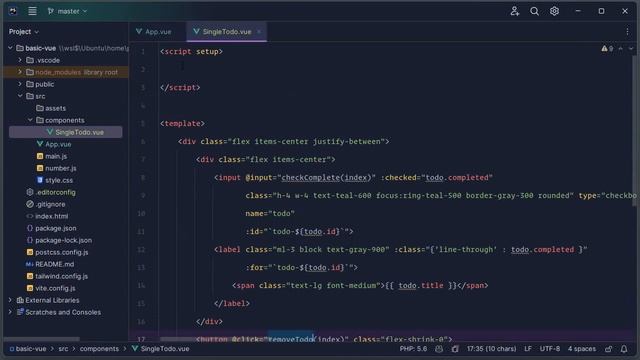
Task: Click the 17:35 cursor position indicator
Action: [x=491, y=349]
